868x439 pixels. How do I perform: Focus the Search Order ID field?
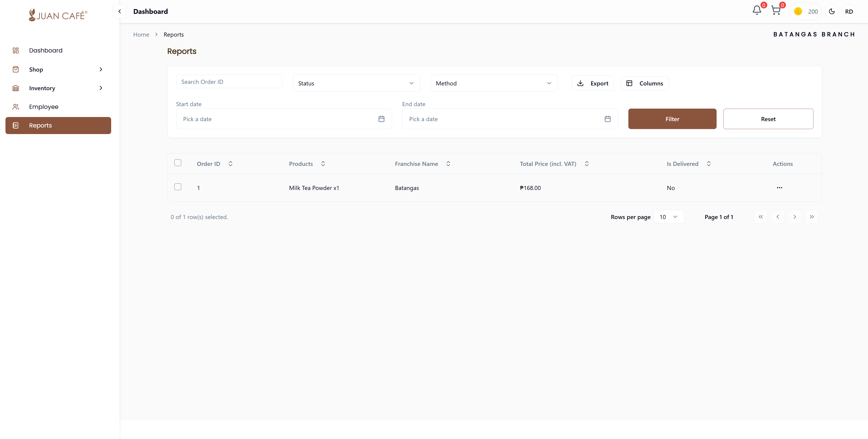pyautogui.click(x=229, y=82)
